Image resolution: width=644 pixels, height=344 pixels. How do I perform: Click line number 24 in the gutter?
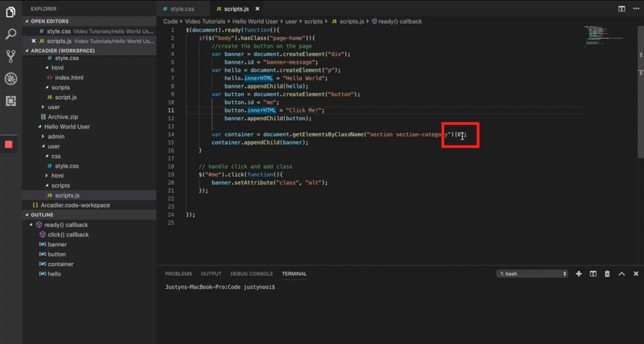(x=171, y=215)
